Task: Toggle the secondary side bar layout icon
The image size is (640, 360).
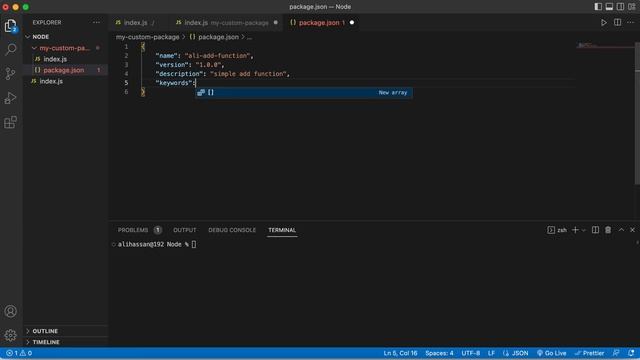Action: coord(620,7)
